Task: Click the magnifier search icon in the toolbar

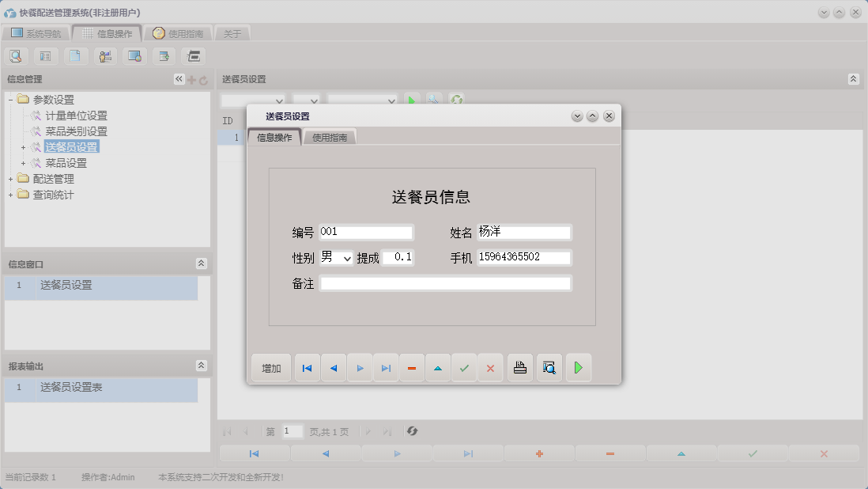Action: [16, 56]
